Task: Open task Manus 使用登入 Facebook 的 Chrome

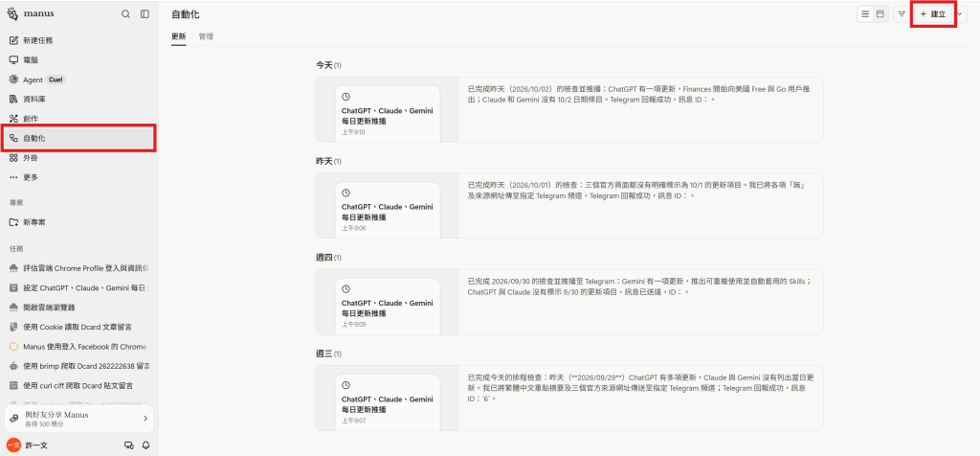Action: point(78,346)
